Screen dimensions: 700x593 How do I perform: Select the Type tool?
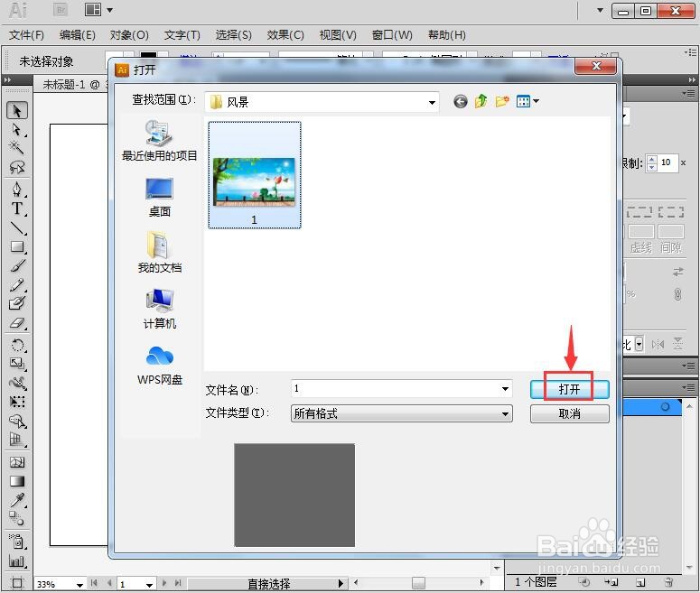(x=17, y=208)
